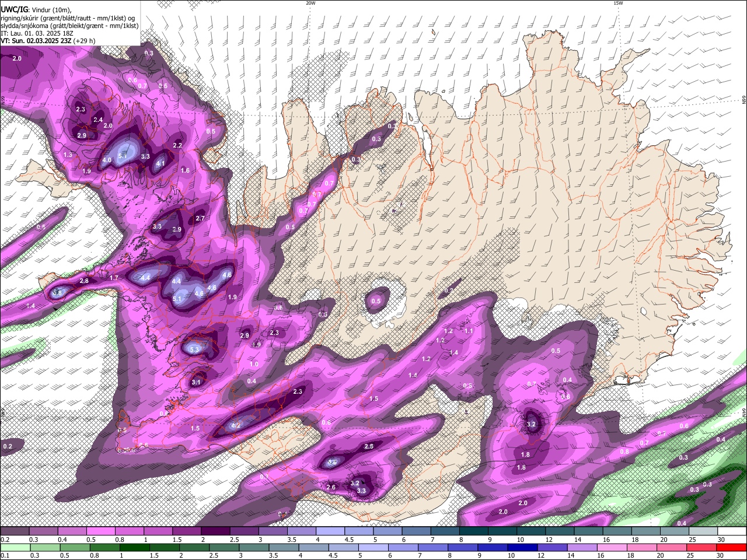Viewport: 747px width, 560px height.
Task: Click the 'slydda/snjókoma' description line in header
Action: [69, 26]
